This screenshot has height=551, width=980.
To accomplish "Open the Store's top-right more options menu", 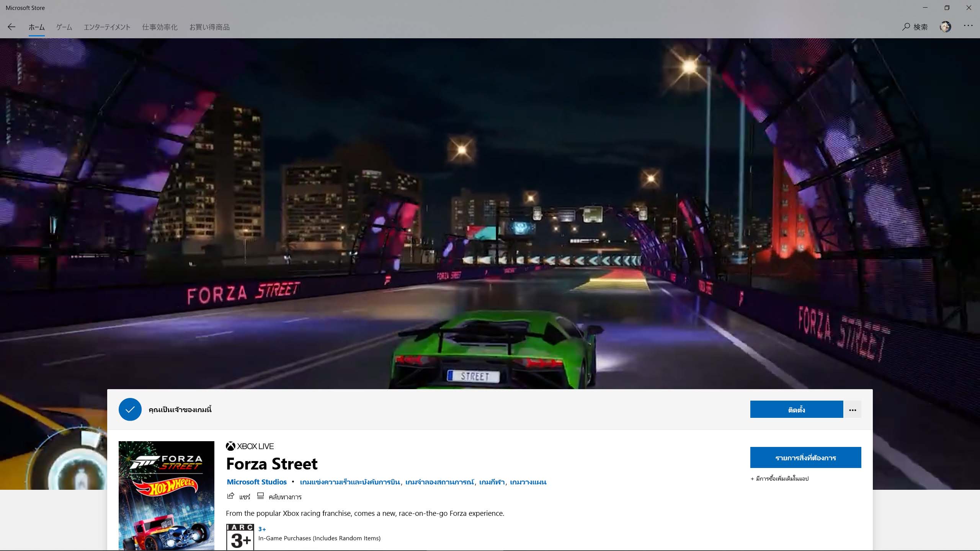I will click(x=968, y=26).
